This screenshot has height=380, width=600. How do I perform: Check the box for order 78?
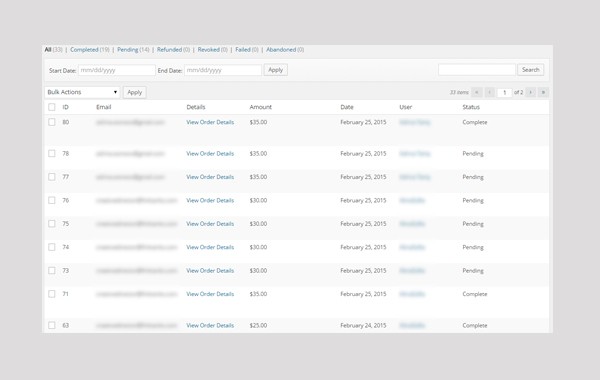(52, 153)
